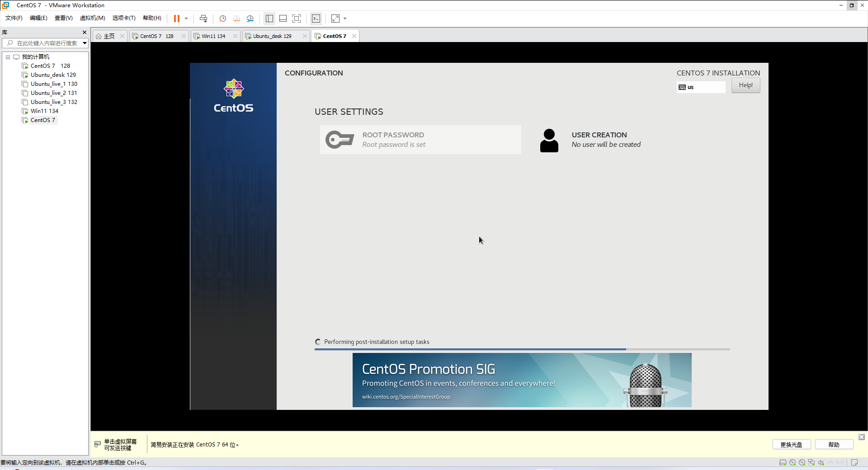Toggle the library panel visibility
868x470 pixels.
click(269, 19)
